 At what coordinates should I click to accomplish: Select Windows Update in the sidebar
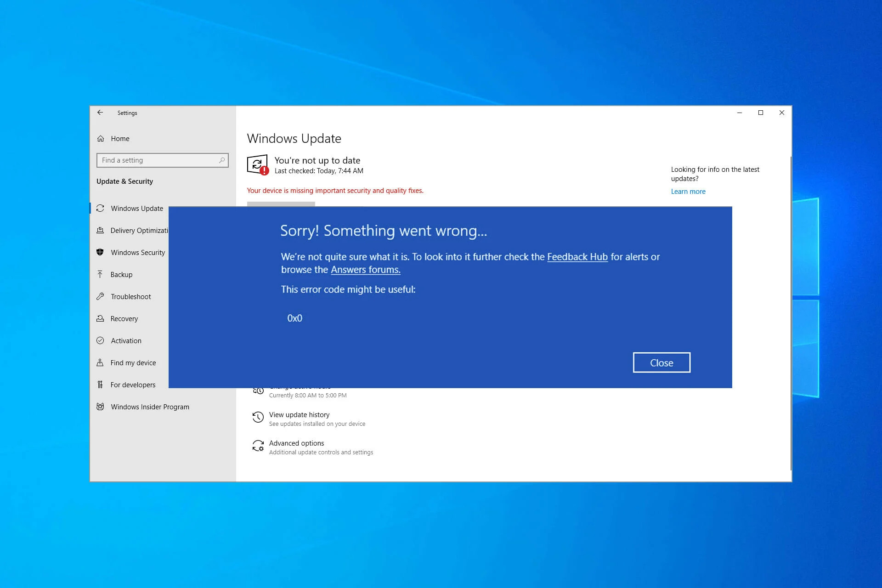[136, 208]
